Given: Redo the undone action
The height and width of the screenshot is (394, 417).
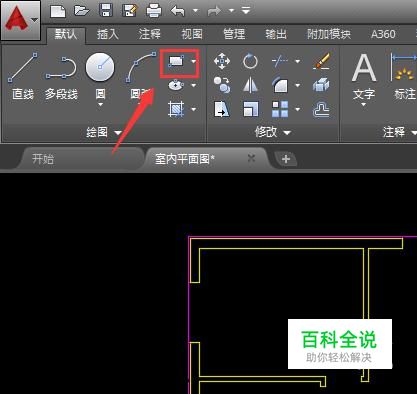Looking at the screenshot, I should pos(214,11).
